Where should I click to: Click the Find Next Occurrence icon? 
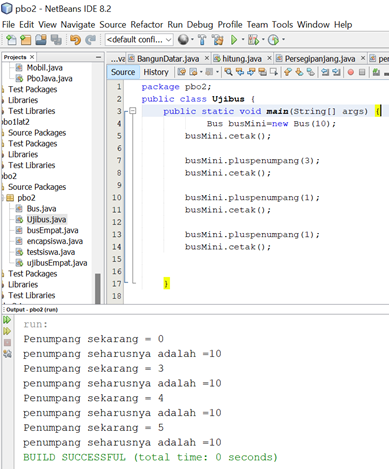tap(251, 72)
